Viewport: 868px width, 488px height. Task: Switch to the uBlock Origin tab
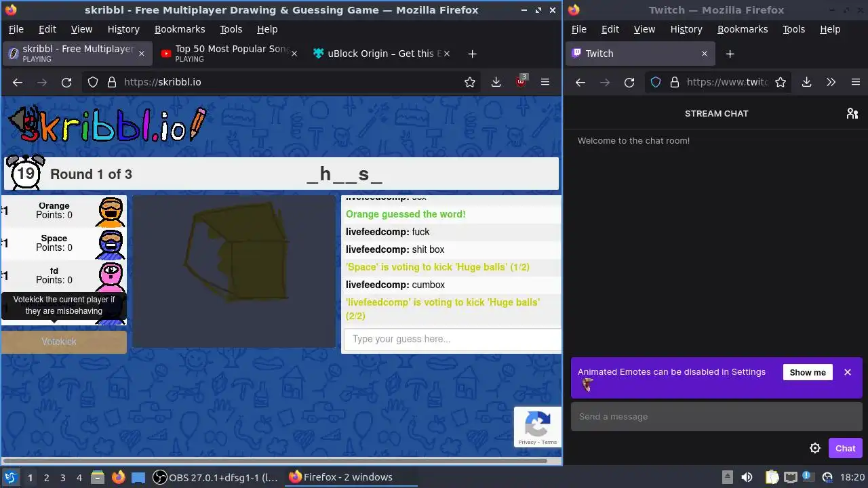coord(382,54)
